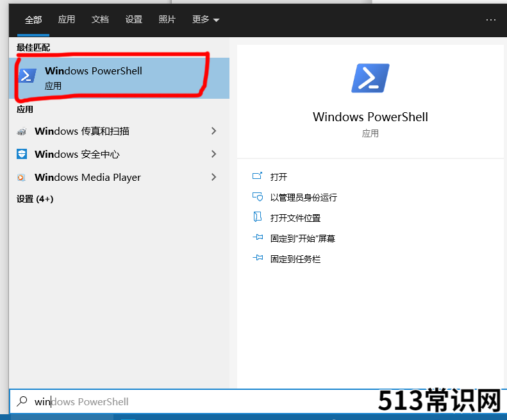Select the Windows 传真和扫描 fax icon
The image size is (507, 420).
tap(22, 131)
